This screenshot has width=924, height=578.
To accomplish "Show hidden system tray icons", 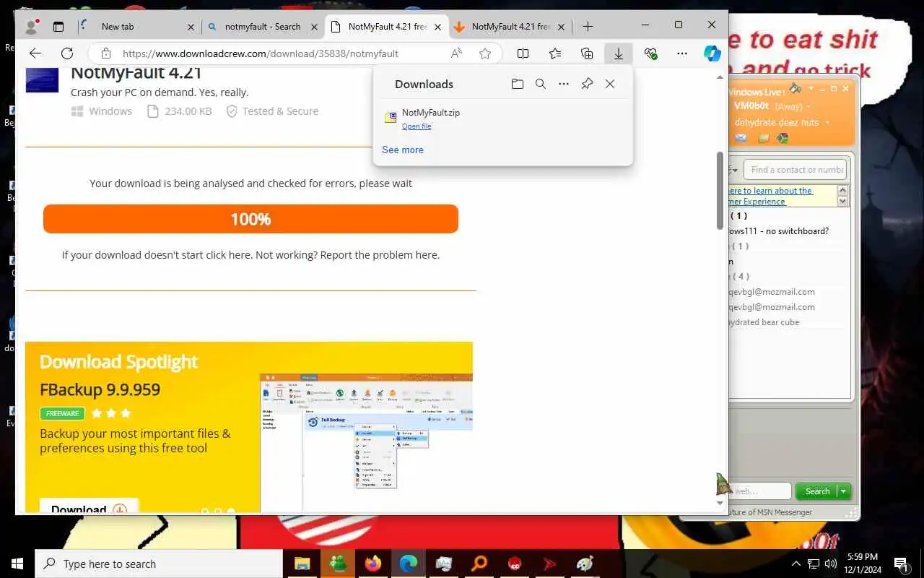I will click(x=796, y=564).
